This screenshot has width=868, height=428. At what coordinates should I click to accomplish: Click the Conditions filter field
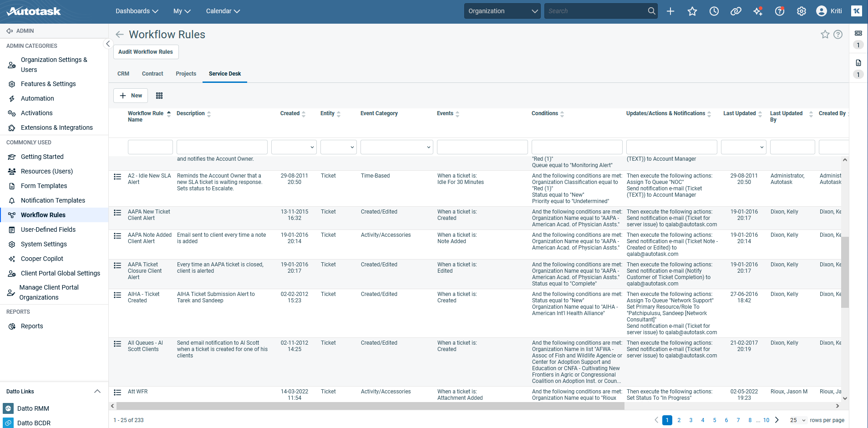click(577, 147)
